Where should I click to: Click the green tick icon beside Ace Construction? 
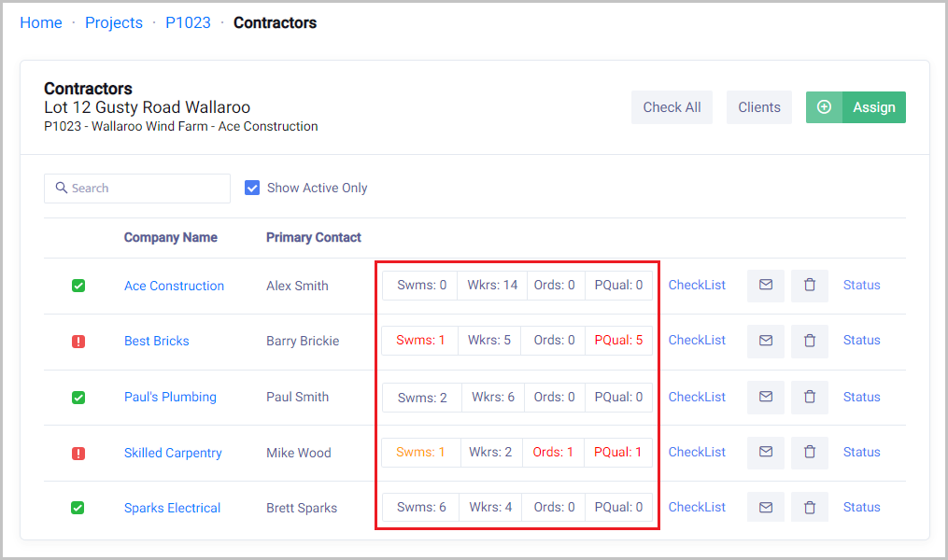78,286
